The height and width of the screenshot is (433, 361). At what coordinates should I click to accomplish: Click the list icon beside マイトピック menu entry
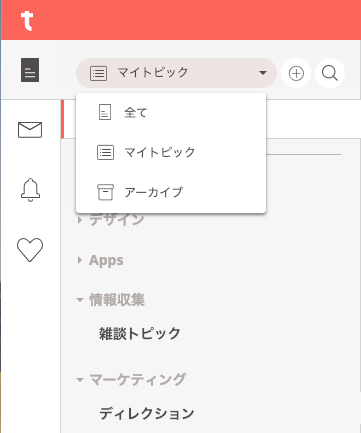[x=105, y=153]
